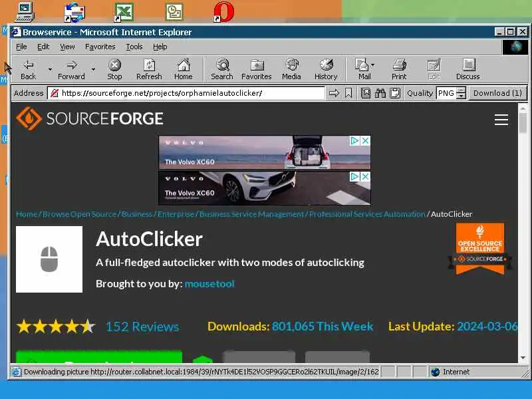Click the Forward navigation button

click(x=71, y=70)
